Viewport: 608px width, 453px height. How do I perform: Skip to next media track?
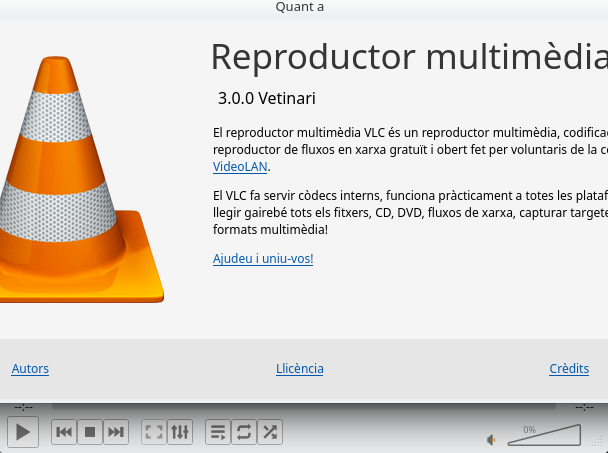click(116, 432)
